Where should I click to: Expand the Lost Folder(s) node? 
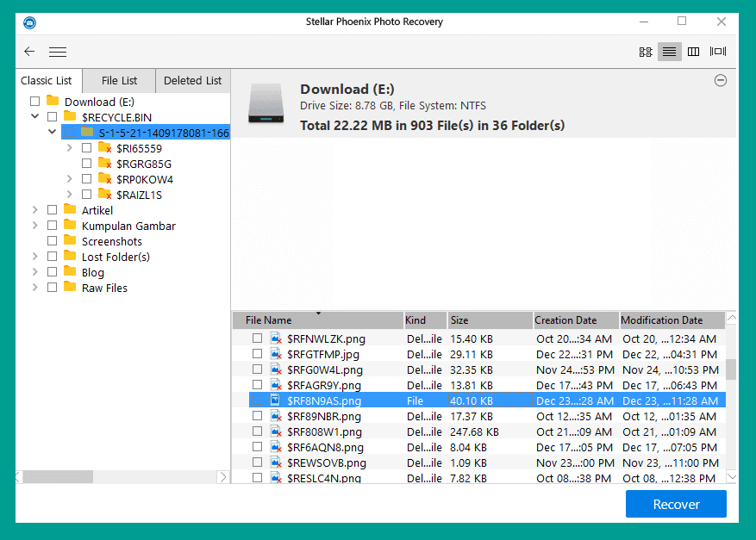point(34,256)
